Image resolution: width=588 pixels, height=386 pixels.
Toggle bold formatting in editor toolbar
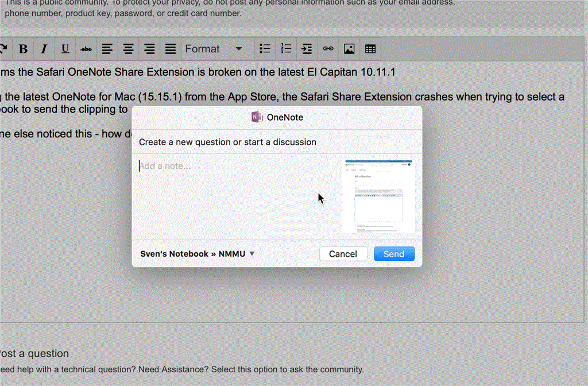(x=23, y=49)
